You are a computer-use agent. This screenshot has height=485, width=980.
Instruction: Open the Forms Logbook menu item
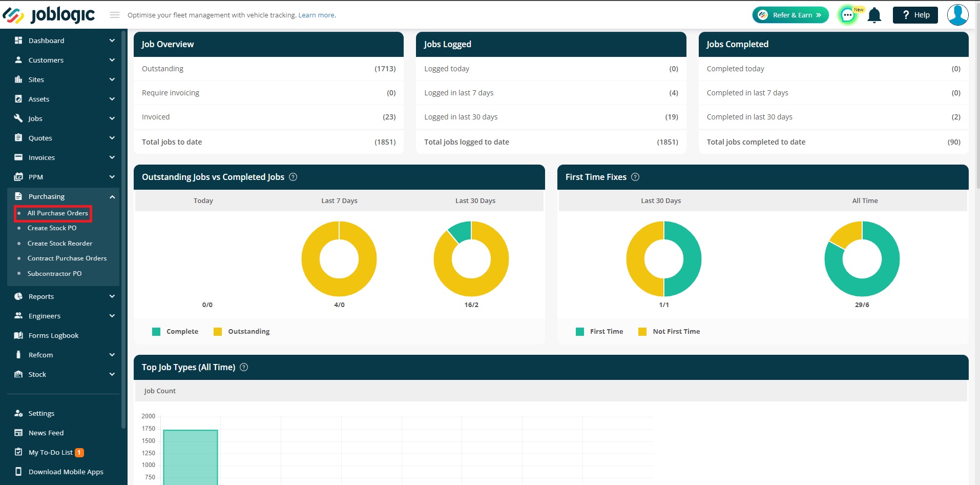53,335
